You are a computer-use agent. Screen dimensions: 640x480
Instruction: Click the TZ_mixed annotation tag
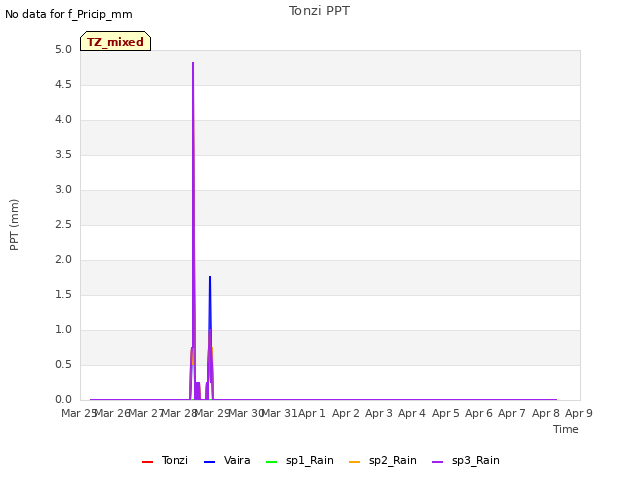116,41
